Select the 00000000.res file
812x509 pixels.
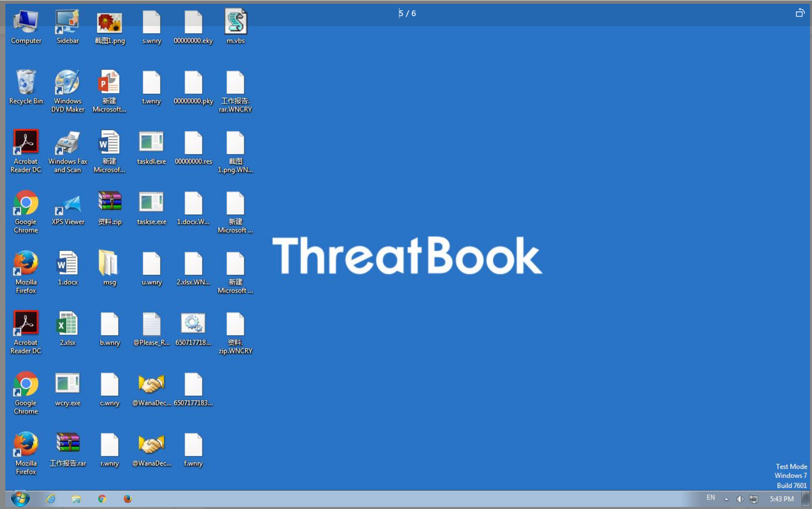(x=193, y=148)
